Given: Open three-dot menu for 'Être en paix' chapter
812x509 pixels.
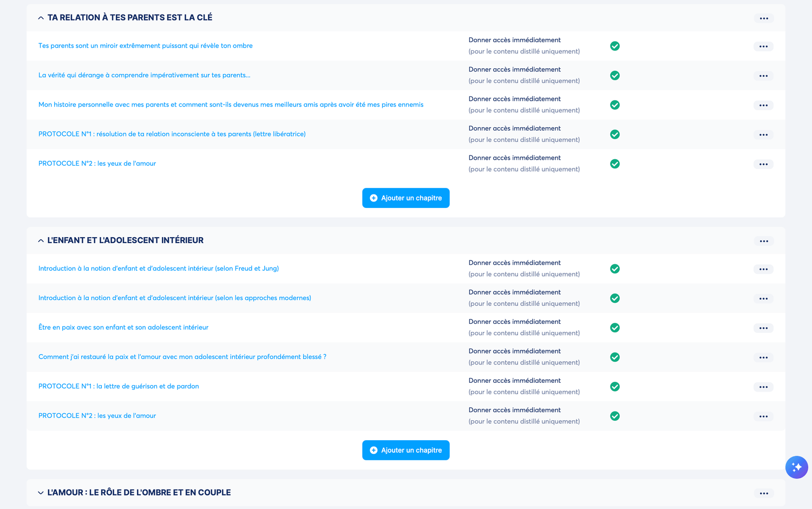Looking at the screenshot, I should point(763,328).
